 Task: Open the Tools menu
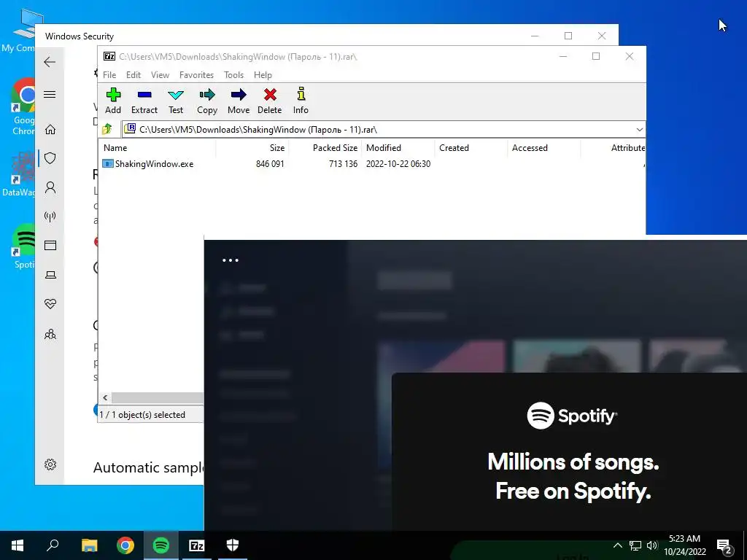233,75
